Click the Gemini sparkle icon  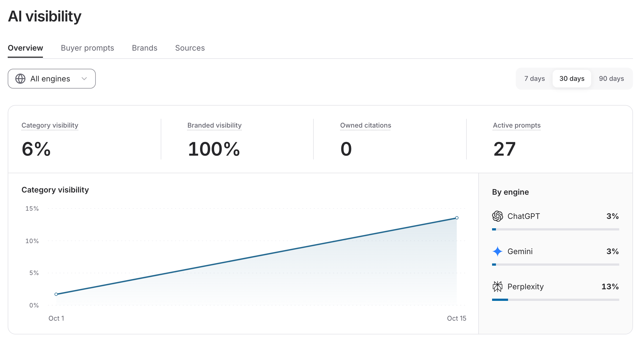(x=498, y=251)
